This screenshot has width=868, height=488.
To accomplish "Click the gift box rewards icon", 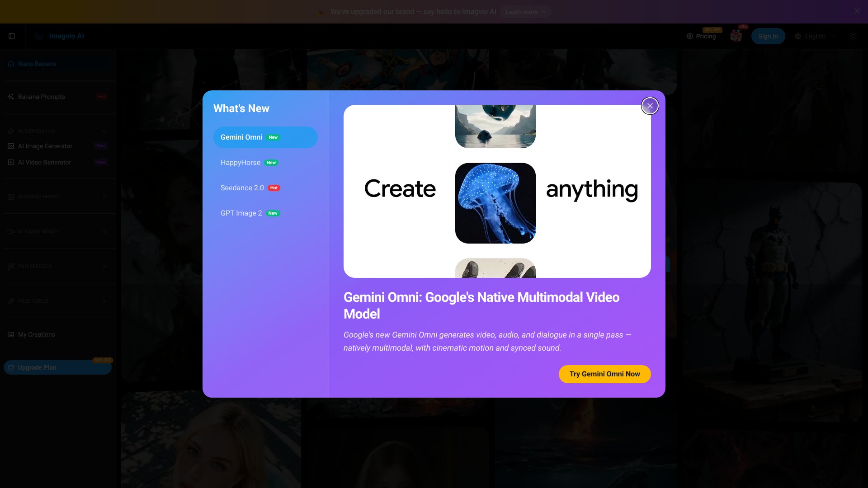I will click(736, 36).
